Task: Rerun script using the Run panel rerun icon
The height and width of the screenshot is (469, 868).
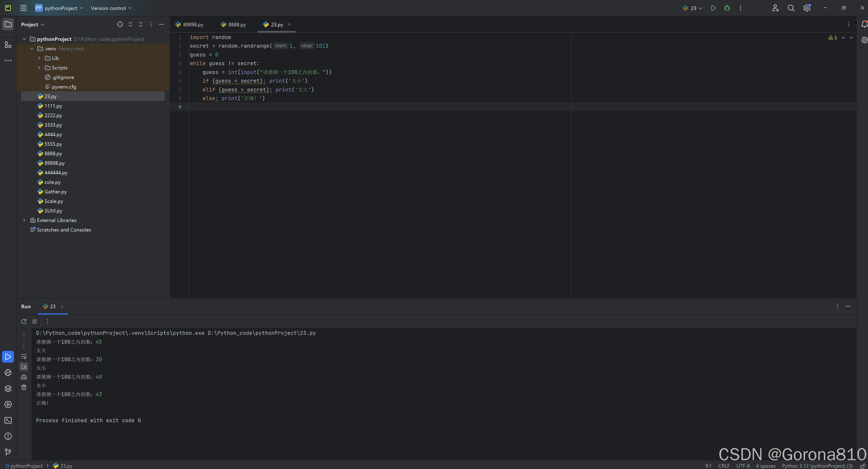Action: tap(24, 321)
